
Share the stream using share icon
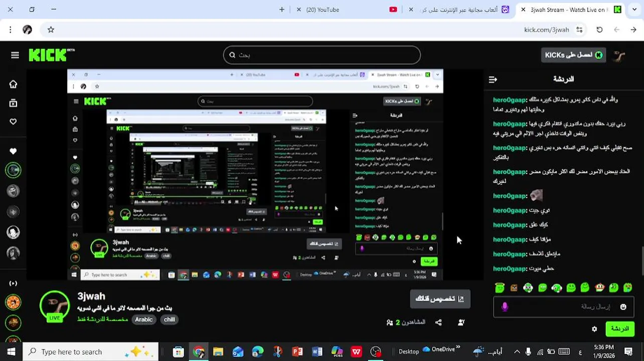[438, 322]
